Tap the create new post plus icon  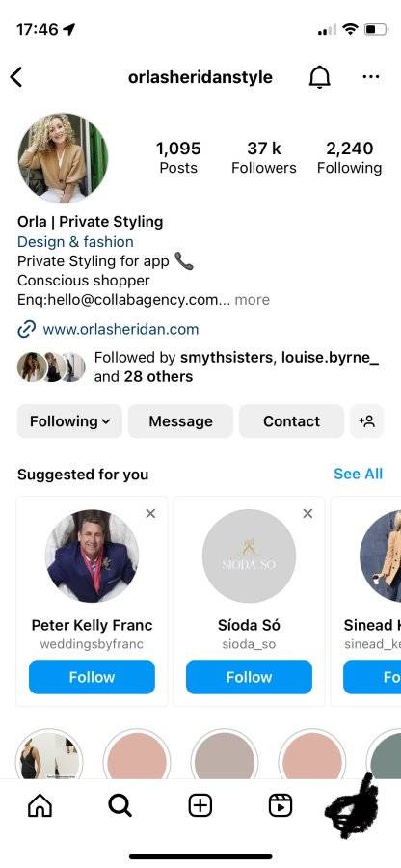pos(200,806)
